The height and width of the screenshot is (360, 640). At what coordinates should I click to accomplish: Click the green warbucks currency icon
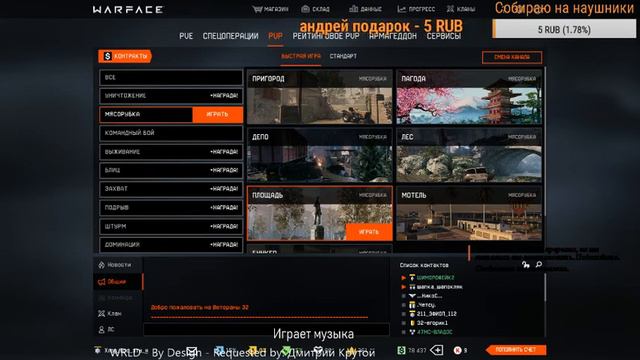pyautogui.click(x=402, y=350)
